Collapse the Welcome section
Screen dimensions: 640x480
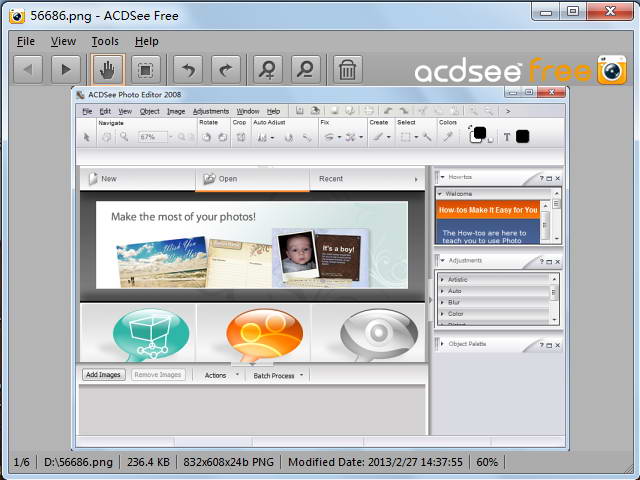(440, 194)
